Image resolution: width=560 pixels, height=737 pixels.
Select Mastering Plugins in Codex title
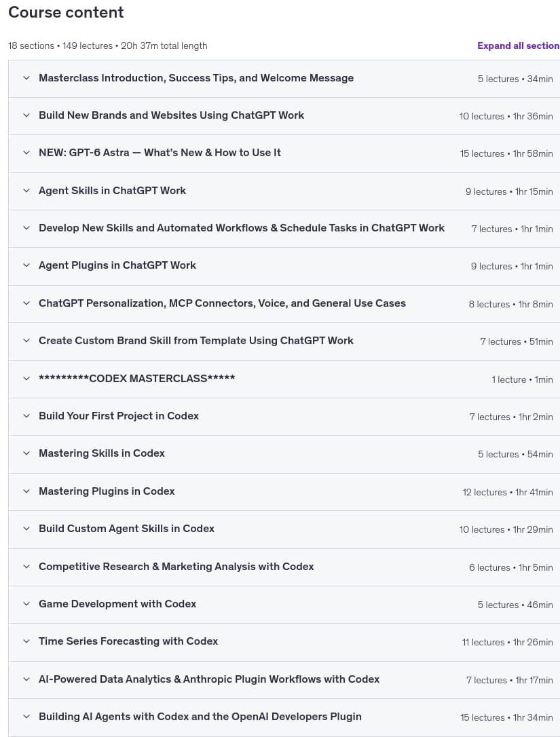coord(107,491)
